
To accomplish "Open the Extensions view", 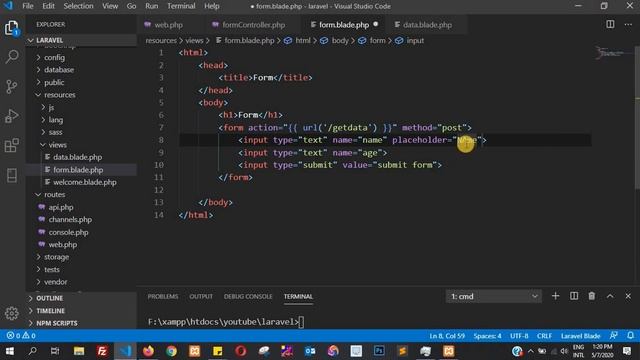I will click(x=12, y=145).
